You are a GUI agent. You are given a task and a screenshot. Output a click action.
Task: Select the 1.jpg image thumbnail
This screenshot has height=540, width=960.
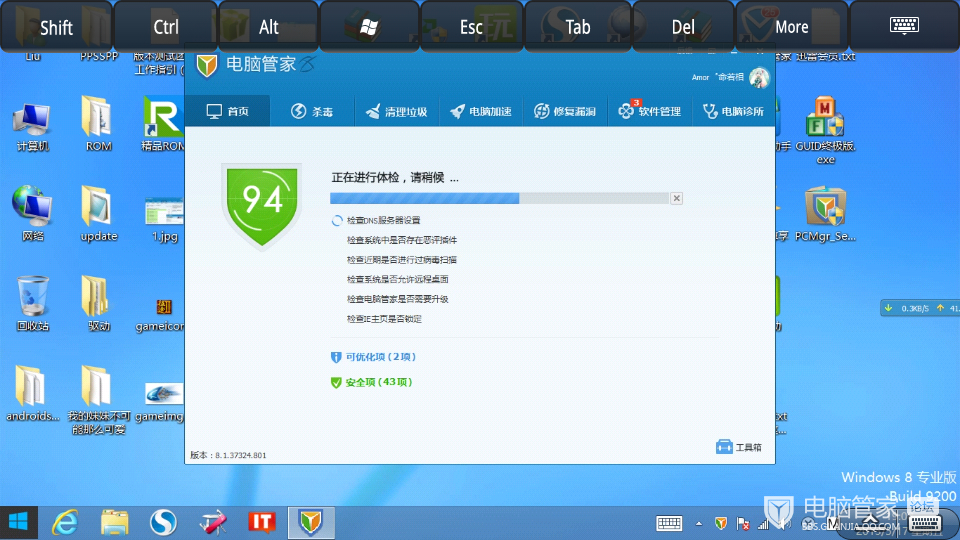164,218
